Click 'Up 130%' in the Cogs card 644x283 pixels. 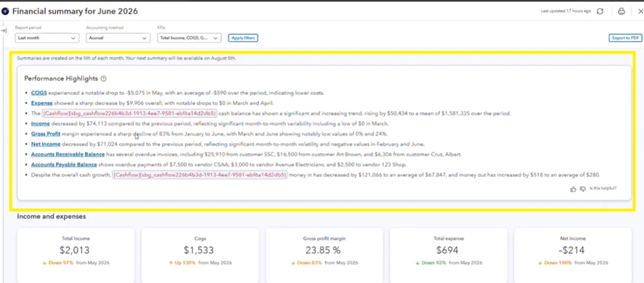(x=185, y=263)
